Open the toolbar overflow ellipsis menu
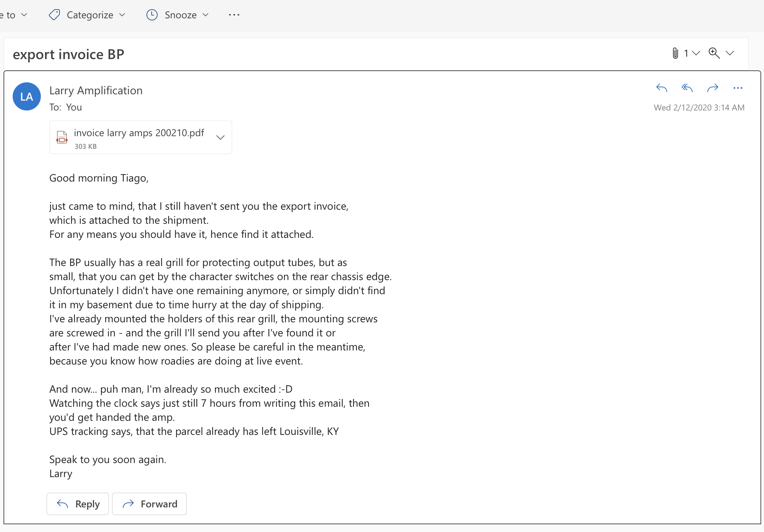This screenshot has height=532, width=764. pos(234,15)
